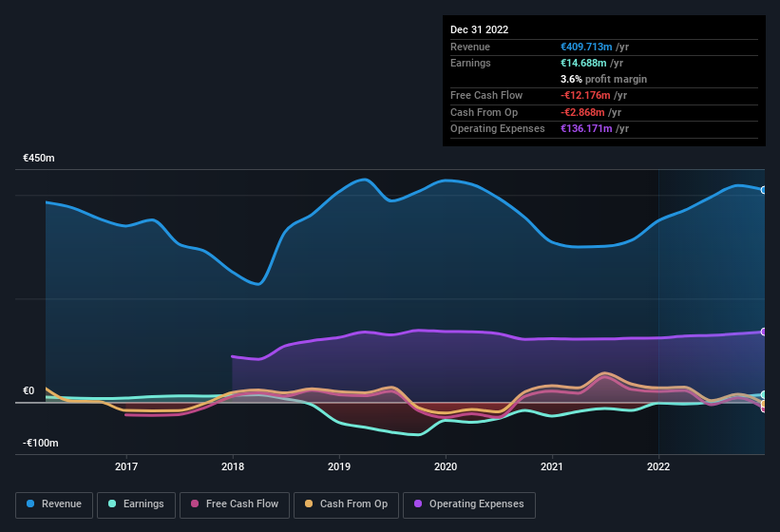Screen dimensions: 780x532
Task: Click the Cash From Op label in tooltip
Action: (x=484, y=112)
